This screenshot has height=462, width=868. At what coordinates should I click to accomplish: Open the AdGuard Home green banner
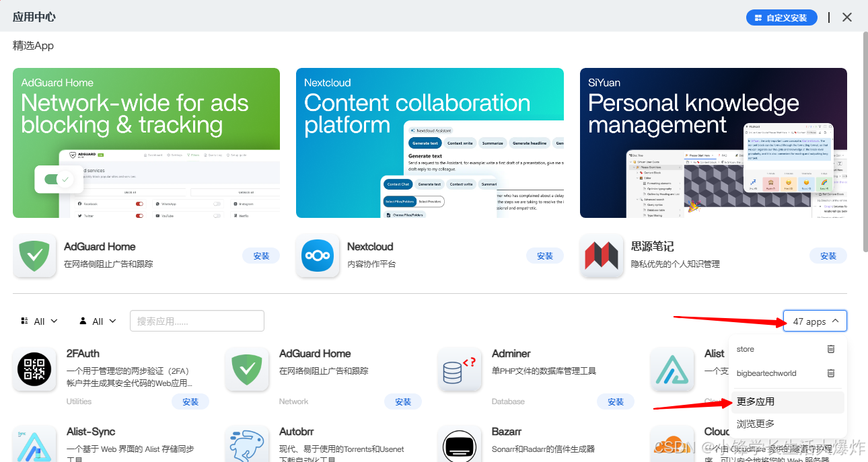[x=146, y=143]
